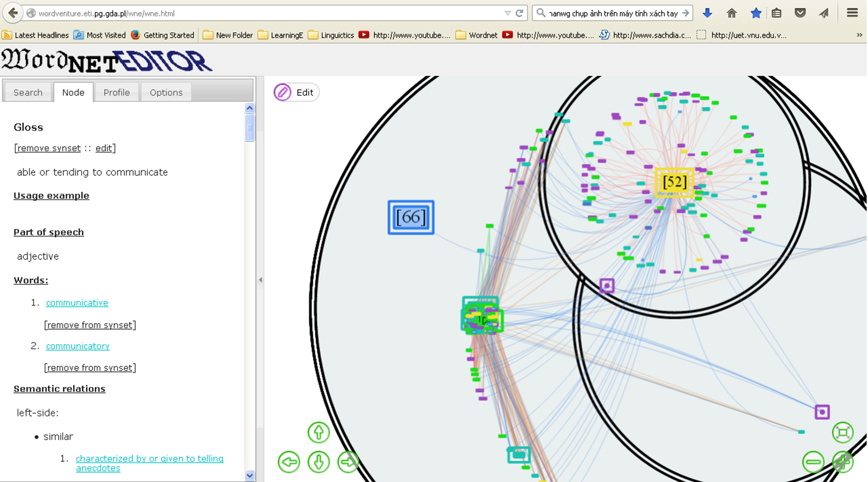The image size is (868, 482).
Task: Zoom out with green minus icon
Action: [x=813, y=462]
